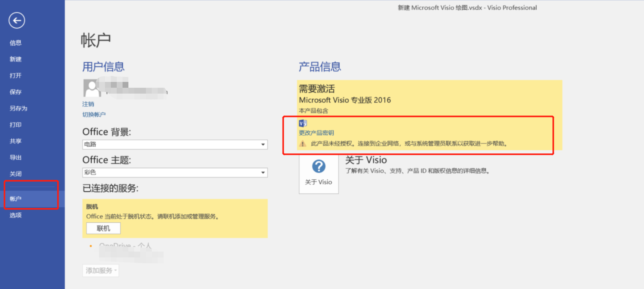Click the 更改产品密钥 link
This screenshot has width=644, height=289.
coord(317,133)
